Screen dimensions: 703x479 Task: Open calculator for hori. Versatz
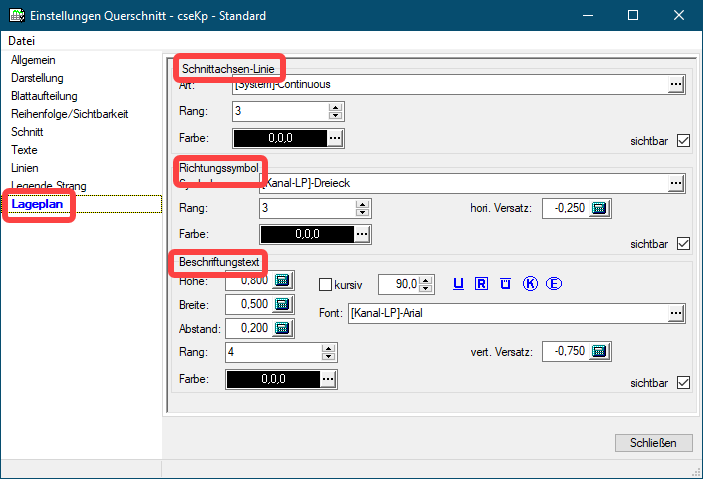click(599, 208)
